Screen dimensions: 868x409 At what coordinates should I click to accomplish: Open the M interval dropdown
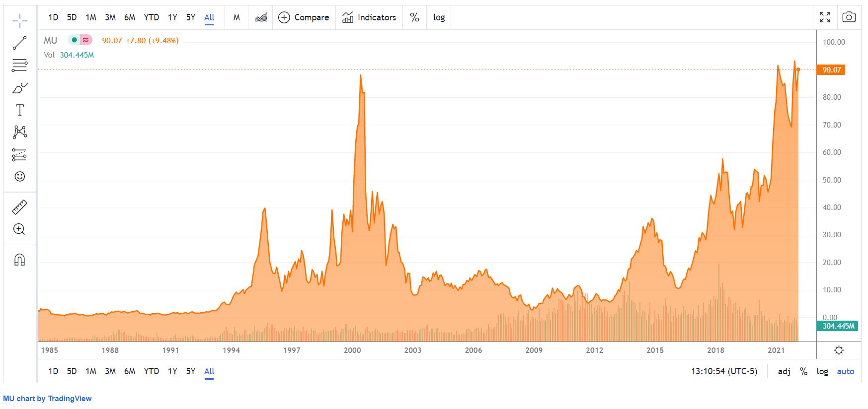pyautogui.click(x=237, y=17)
